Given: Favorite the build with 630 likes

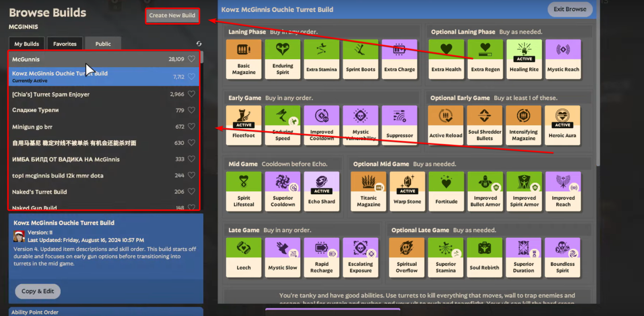Looking at the screenshot, I should [191, 142].
